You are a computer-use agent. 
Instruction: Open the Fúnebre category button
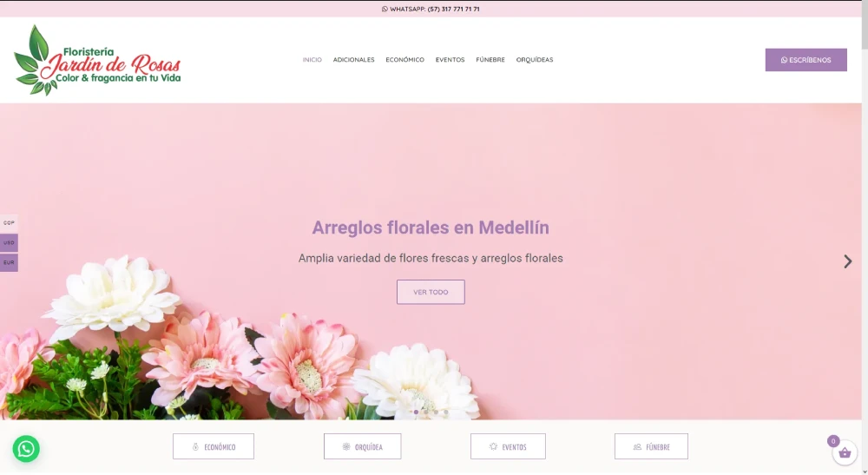coord(652,446)
